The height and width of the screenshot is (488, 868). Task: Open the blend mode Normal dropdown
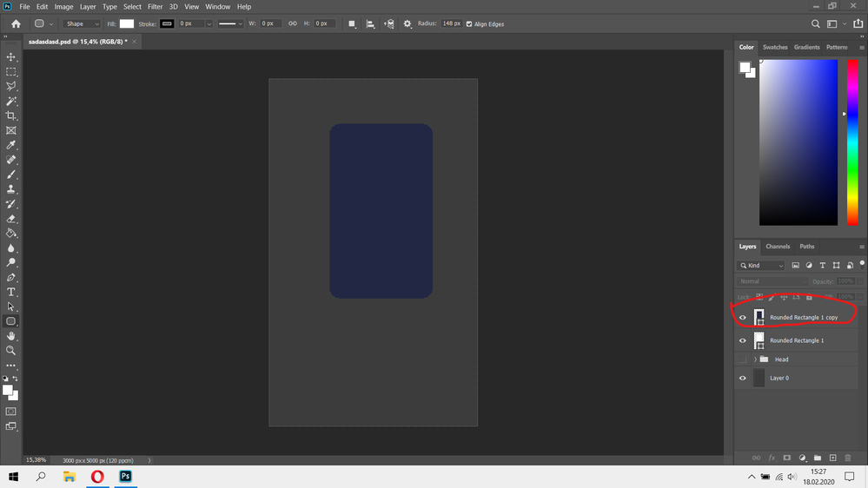tap(772, 281)
